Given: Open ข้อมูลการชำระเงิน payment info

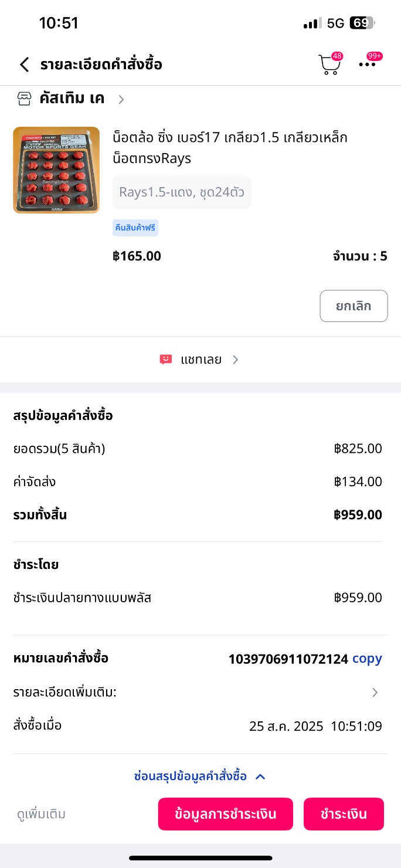Looking at the screenshot, I should click(x=225, y=814).
